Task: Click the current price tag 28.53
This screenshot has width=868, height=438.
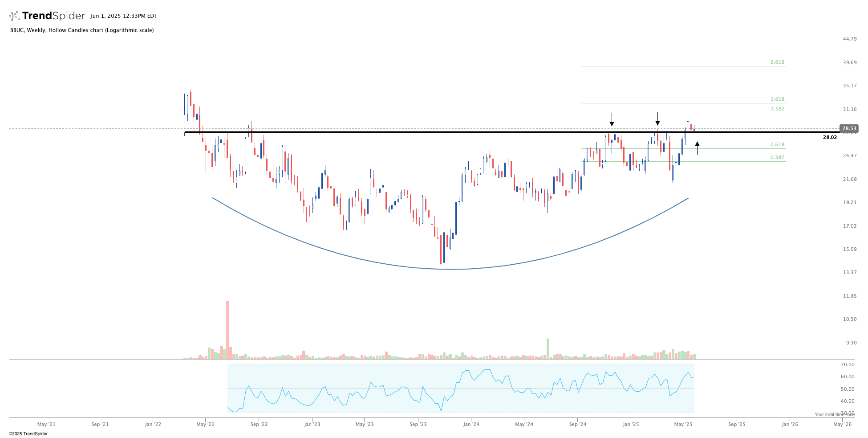Action: click(x=849, y=129)
